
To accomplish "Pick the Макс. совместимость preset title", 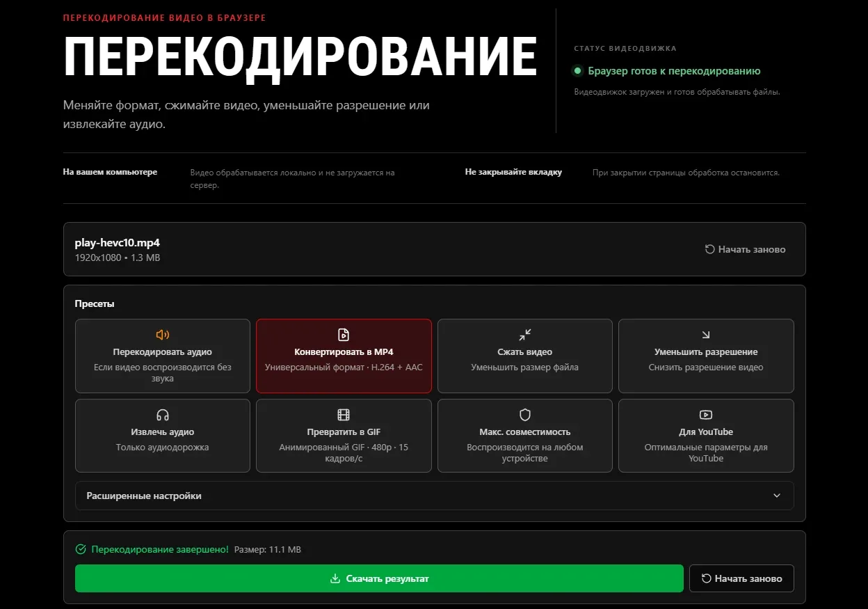I will (x=525, y=432).
